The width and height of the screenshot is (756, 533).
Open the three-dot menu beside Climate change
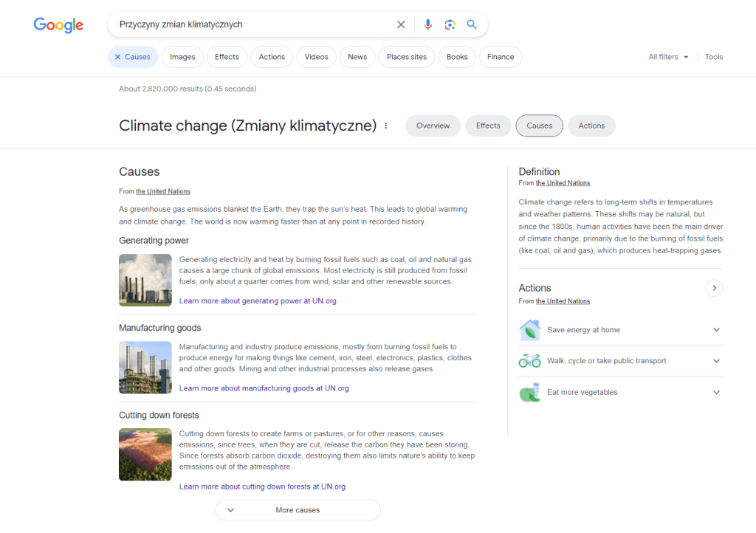point(385,125)
